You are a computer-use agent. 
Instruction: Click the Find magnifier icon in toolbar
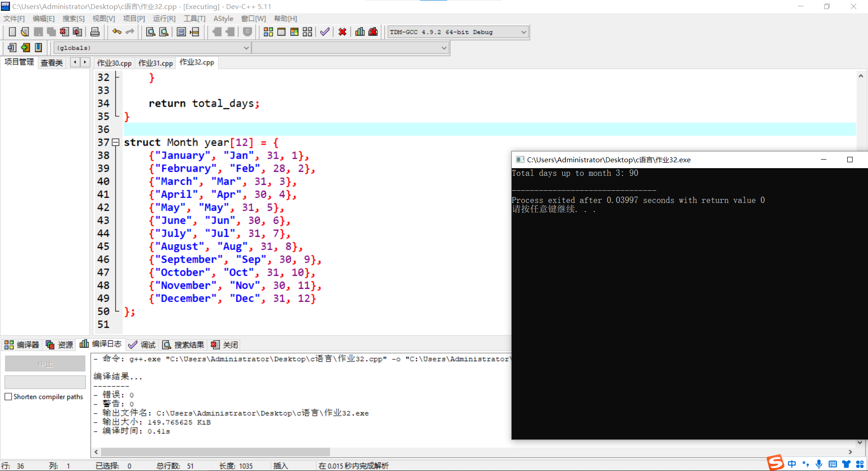151,32
